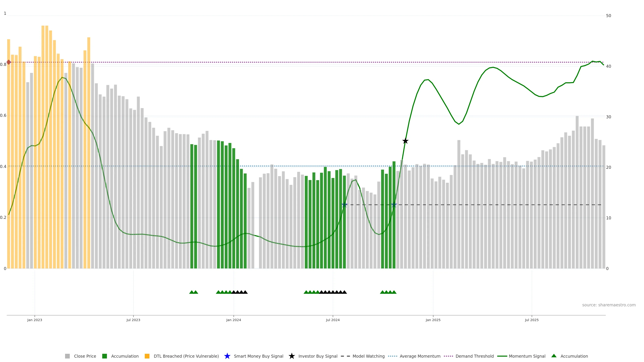The width and height of the screenshot is (644, 362).
Task: Toggle Model Watching dashed line legend entry
Action: (x=368, y=356)
